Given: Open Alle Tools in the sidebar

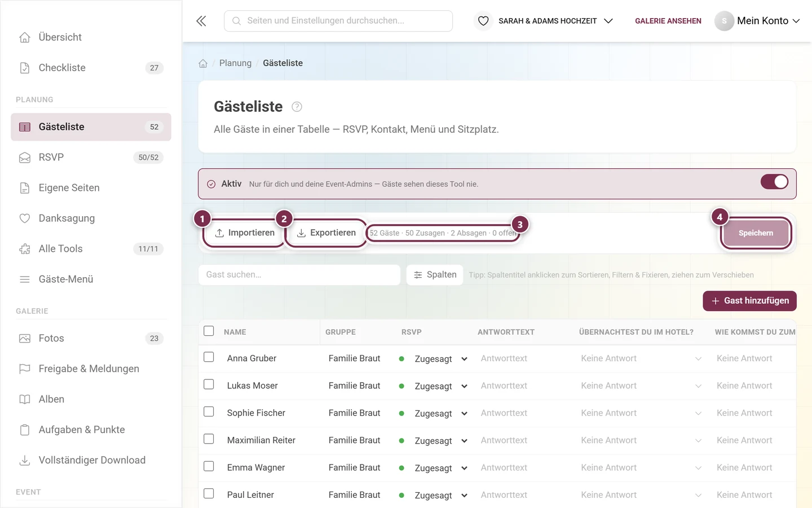Looking at the screenshot, I should 91,249.
